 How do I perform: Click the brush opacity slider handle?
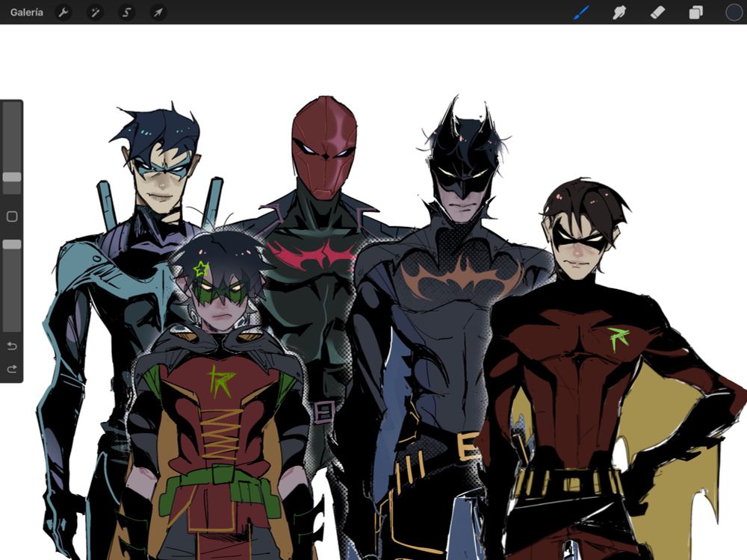click(x=12, y=244)
